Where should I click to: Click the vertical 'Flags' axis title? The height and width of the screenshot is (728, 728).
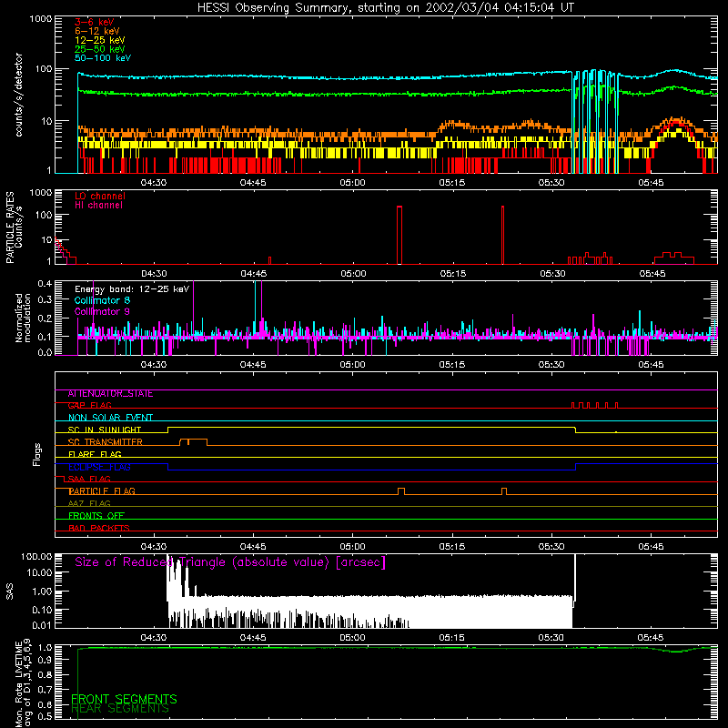tap(37, 454)
